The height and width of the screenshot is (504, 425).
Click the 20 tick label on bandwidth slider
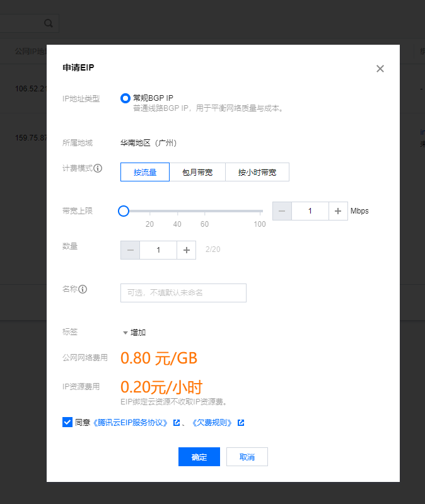click(x=149, y=224)
